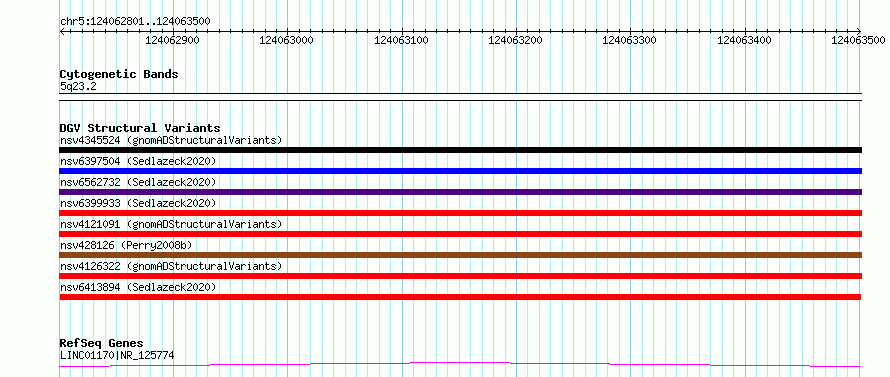Open nsv6399933 (Sedlazeck2020) label
This screenshot has width=890, height=377.
pyautogui.click(x=138, y=203)
